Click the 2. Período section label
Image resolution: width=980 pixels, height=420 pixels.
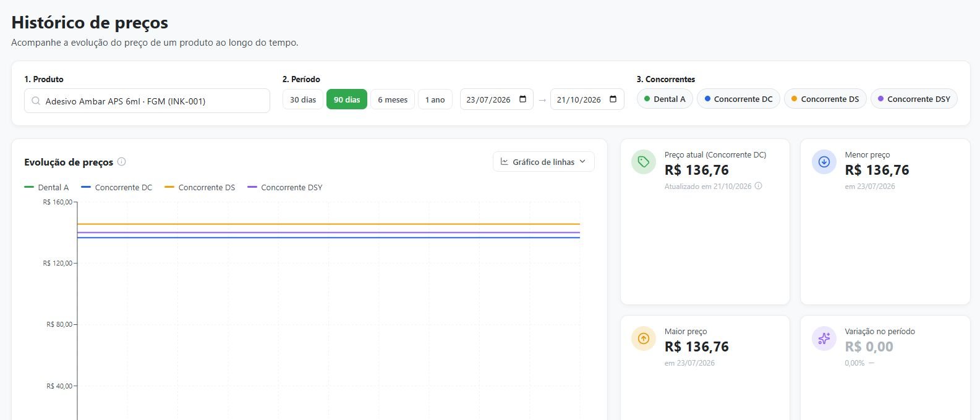pos(301,79)
